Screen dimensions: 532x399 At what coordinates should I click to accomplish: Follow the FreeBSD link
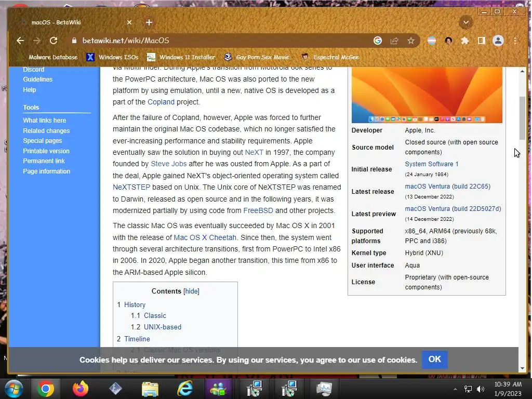click(258, 210)
